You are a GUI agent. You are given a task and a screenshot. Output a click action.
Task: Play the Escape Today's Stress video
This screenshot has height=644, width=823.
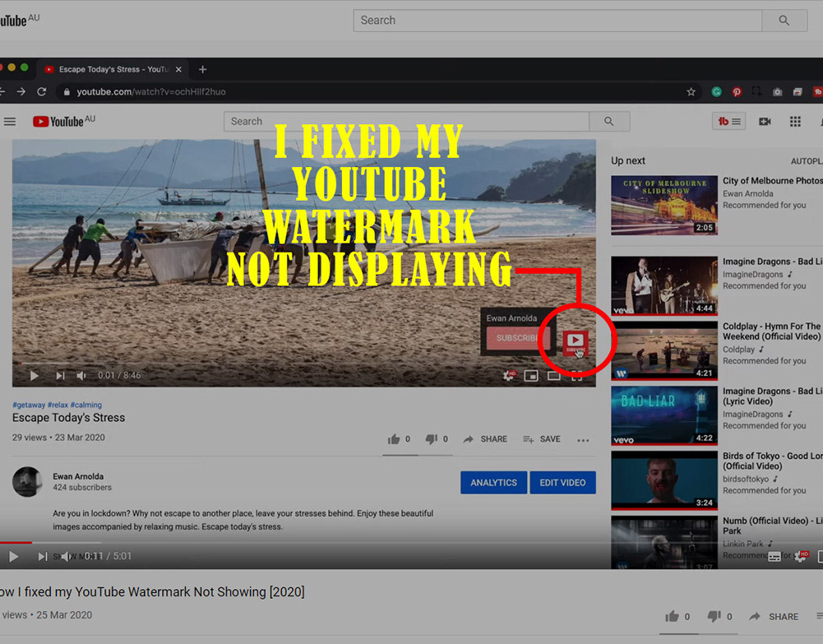pos(34,376)
